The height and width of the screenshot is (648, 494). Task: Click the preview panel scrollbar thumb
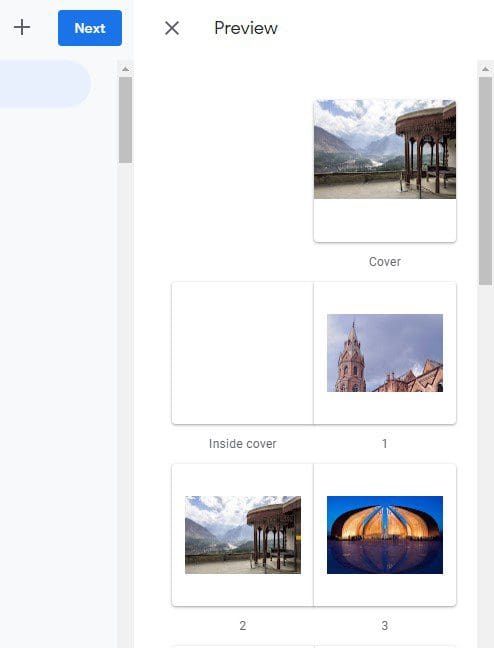(x=485, y=181)
